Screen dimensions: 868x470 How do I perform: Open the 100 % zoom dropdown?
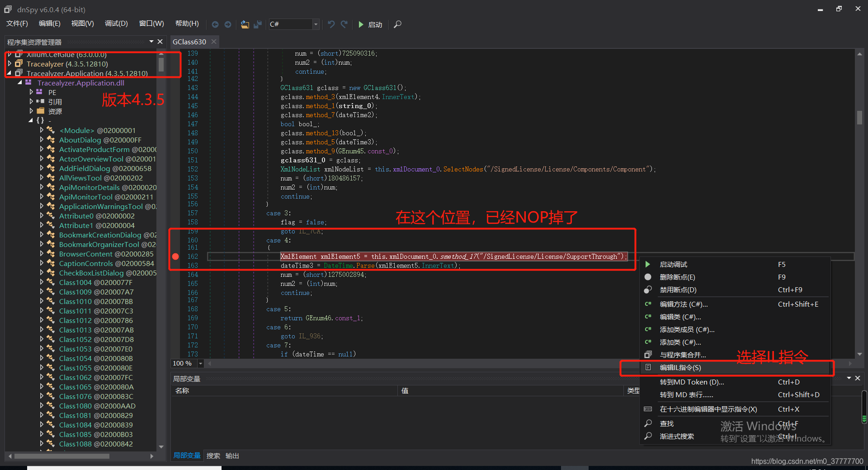[x=200, y=363]
